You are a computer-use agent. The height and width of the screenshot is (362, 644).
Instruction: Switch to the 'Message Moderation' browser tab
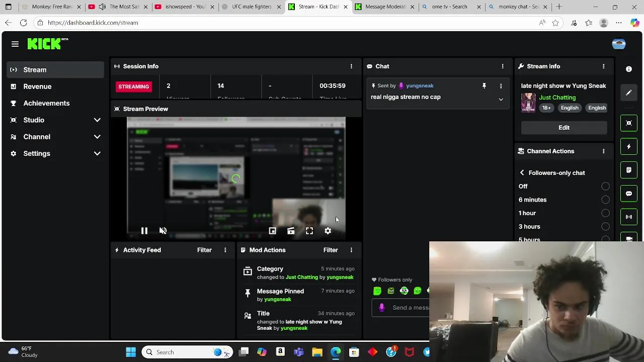(384, 7)
